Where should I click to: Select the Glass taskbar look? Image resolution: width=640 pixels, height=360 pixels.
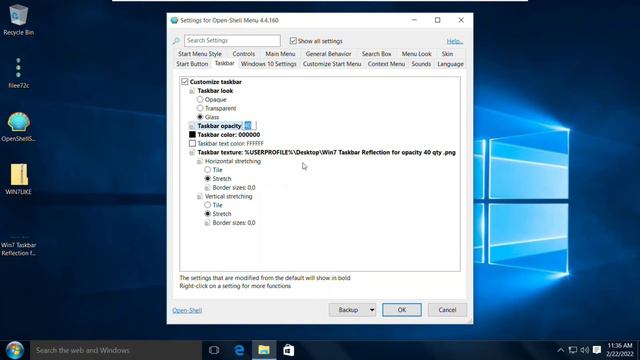click(x=200, y=117)
